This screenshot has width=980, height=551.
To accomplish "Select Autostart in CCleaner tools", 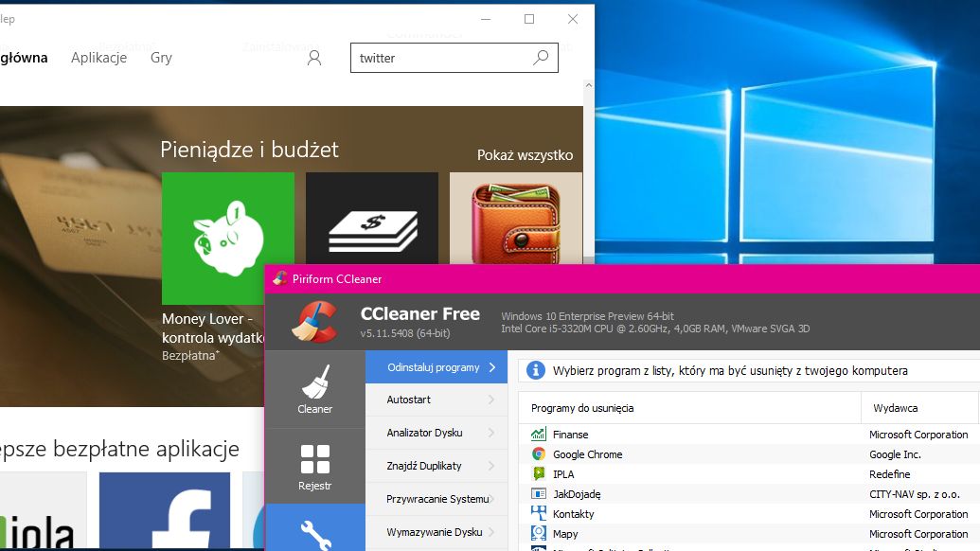I will click(437, 400).
